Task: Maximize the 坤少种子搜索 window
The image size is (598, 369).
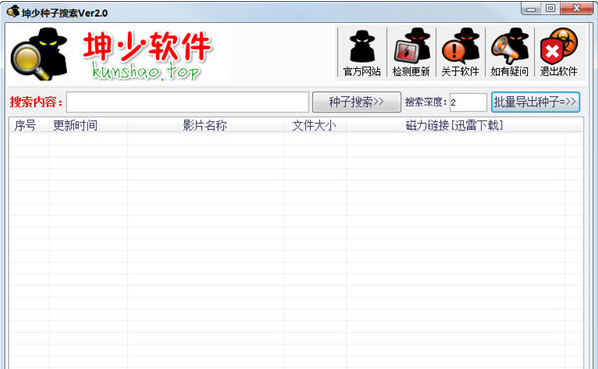Action: pos(551,8)
